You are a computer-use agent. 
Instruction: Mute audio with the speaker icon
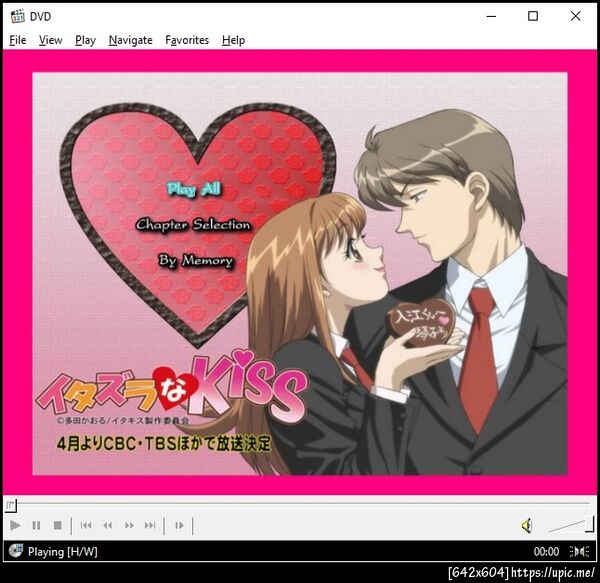point(528,526)
